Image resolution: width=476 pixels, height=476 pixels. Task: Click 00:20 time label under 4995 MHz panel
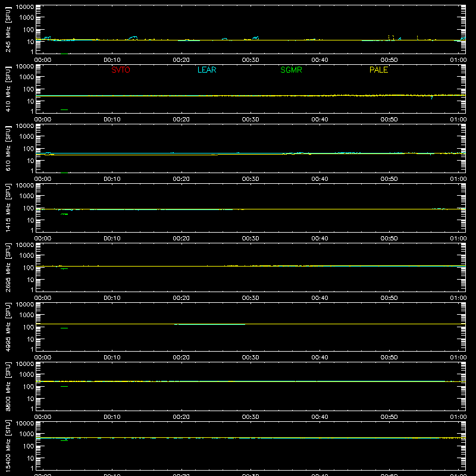181,358
